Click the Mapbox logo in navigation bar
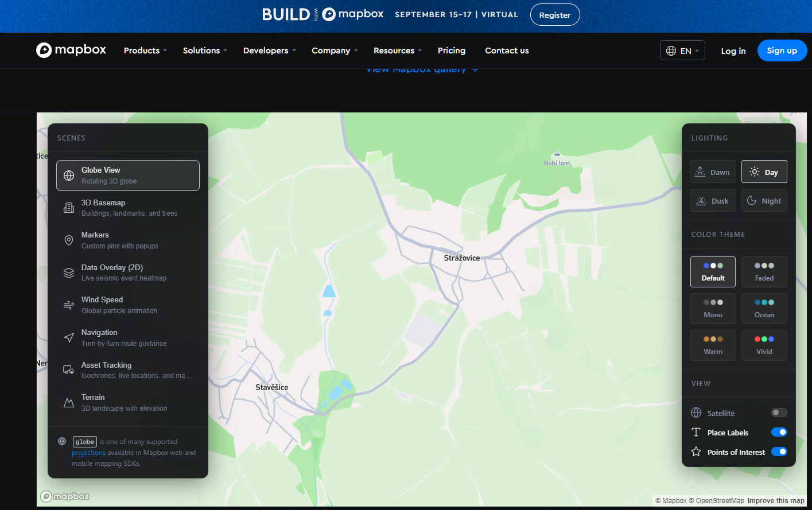The height and width of the screenshot is (510, 812). pyautogui.click(x=71, y=50)
